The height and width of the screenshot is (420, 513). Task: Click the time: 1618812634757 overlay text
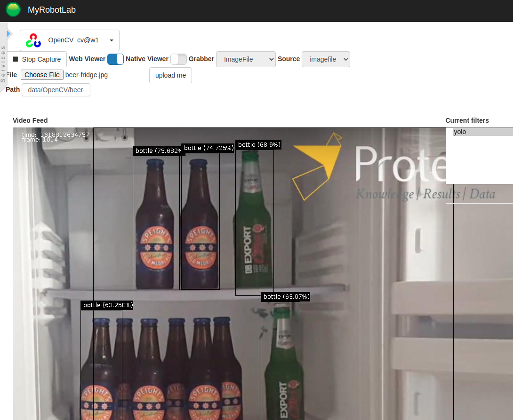[x=55, y=135]
